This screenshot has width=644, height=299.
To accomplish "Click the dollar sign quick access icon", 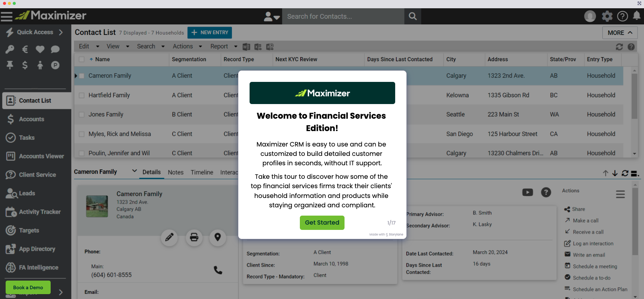I will tap(25, 65).
